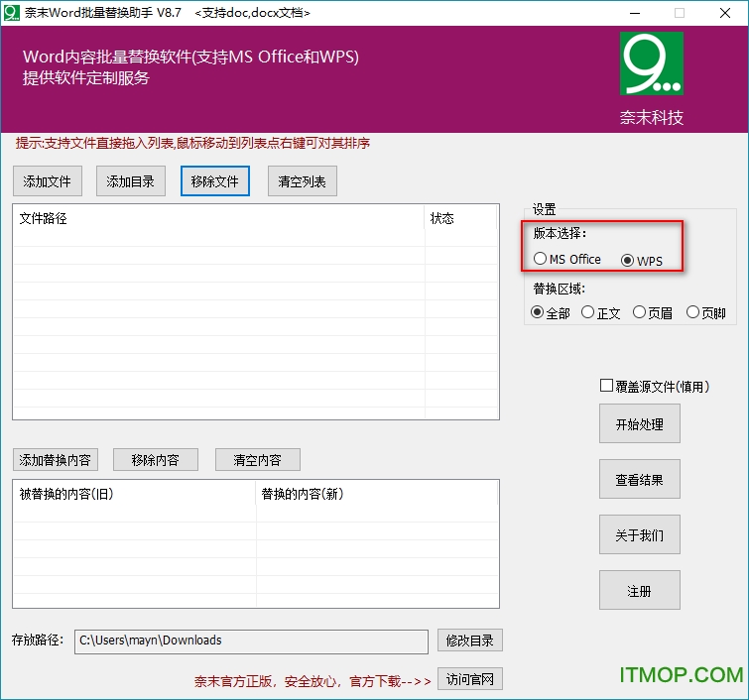Select the MS Office radio button

tap(567, 259)
